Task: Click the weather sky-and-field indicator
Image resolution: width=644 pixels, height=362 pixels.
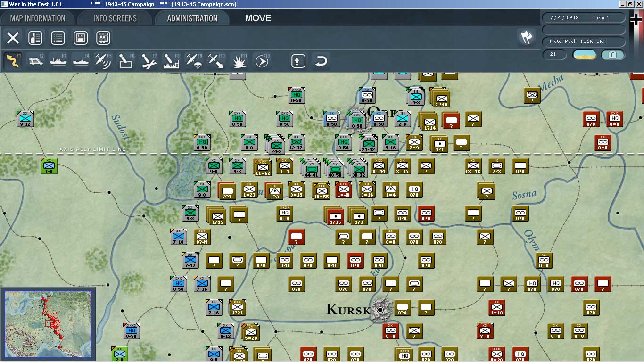Action: 584,55
